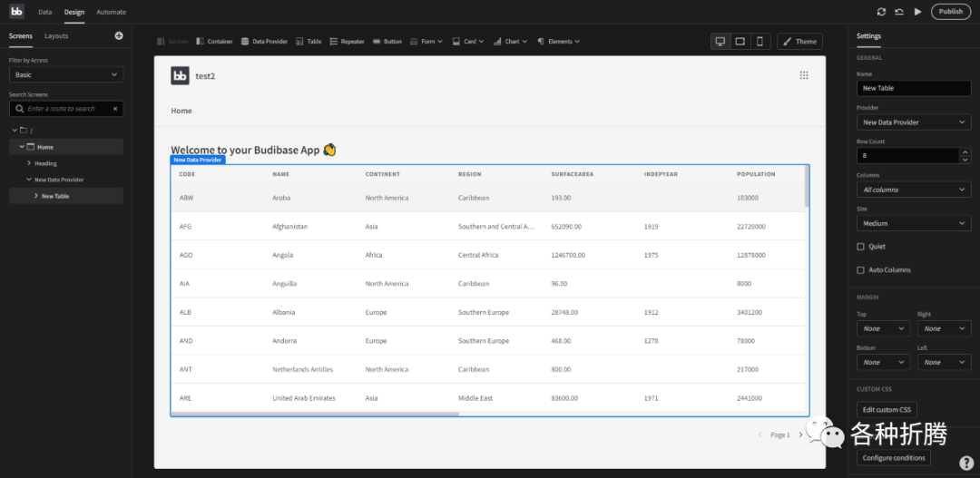Viewport: 980px width, 478px height.
Task: Click the bb logo inside app preview
Action: [x=180, y=75]
